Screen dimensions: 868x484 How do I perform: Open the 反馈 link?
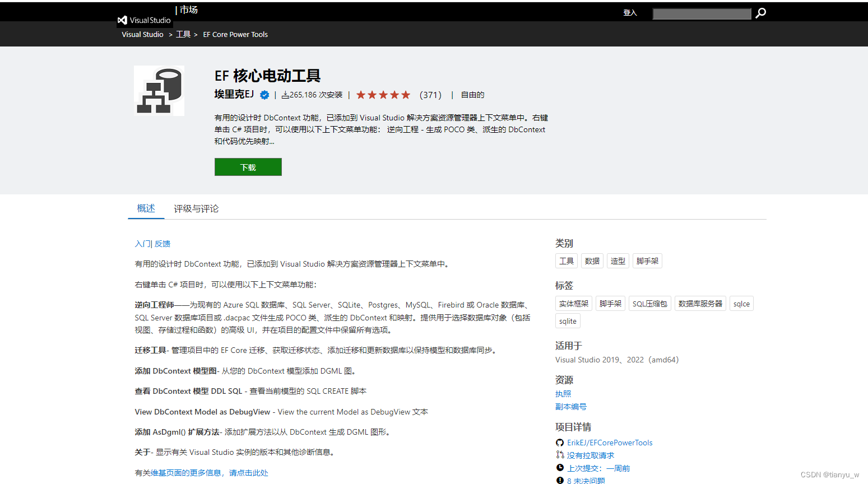163,244
